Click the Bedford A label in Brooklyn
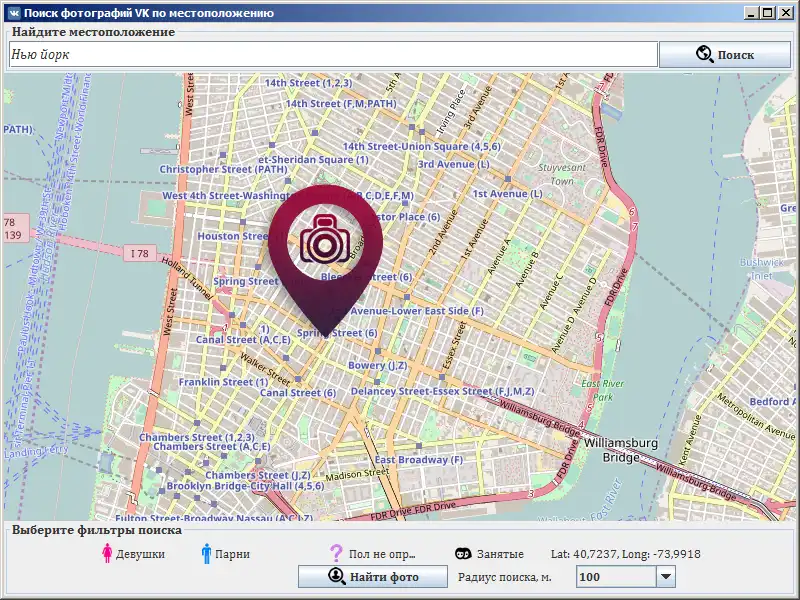The width and height of the screenshot is (800, 600). coord(772,402)
